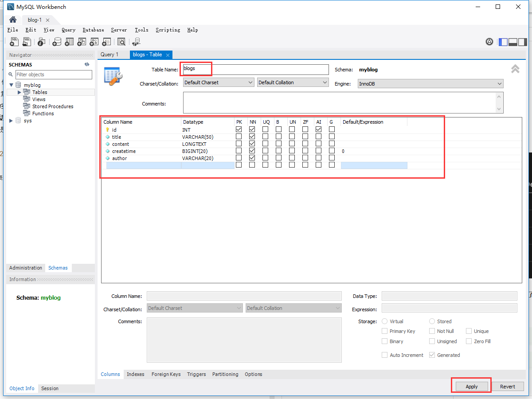Create a new SQL tab icon
The width and height of the screenshot is (532, 399).
click(x=14, y=42)
